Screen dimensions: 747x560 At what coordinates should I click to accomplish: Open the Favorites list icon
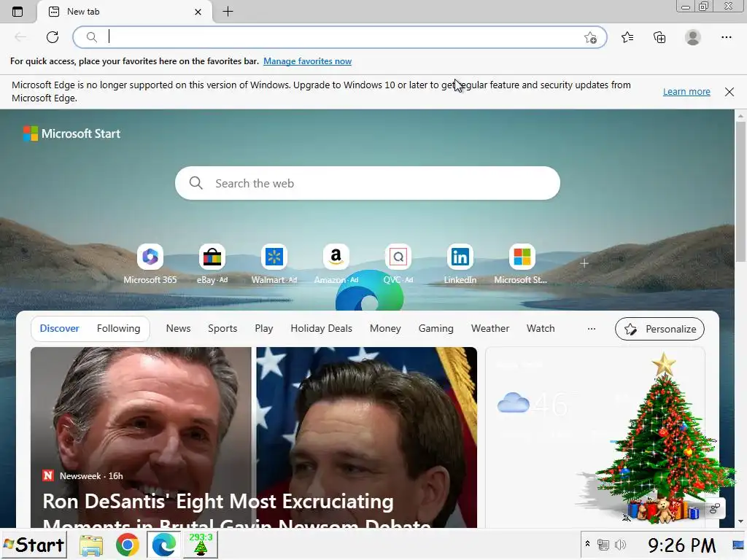627,37
